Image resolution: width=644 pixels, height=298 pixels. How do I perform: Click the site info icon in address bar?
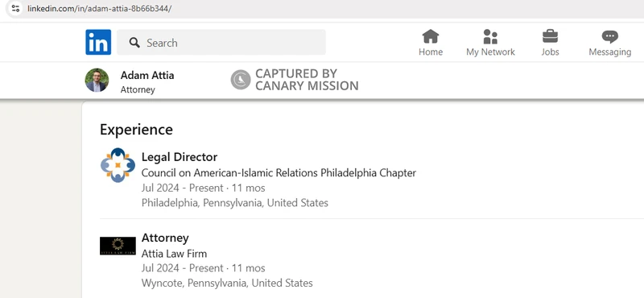pos(15,8)
